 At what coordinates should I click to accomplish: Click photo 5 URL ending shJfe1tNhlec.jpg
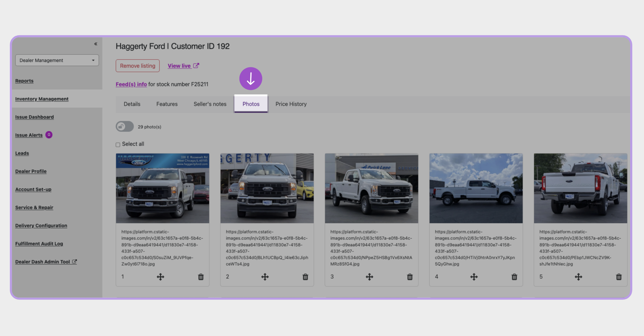(580, 248)
